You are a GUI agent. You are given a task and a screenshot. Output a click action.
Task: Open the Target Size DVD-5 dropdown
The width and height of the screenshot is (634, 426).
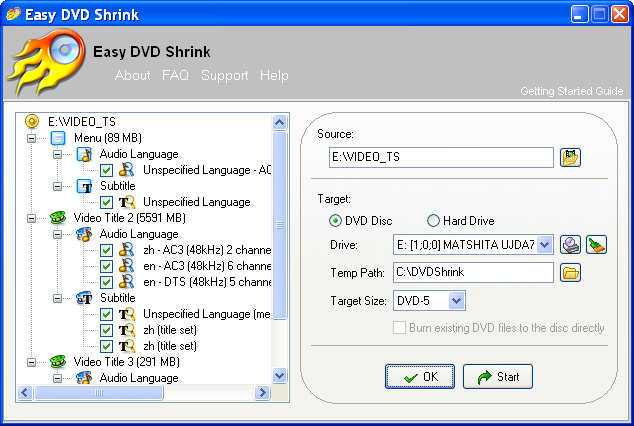(x=456, y=301)
